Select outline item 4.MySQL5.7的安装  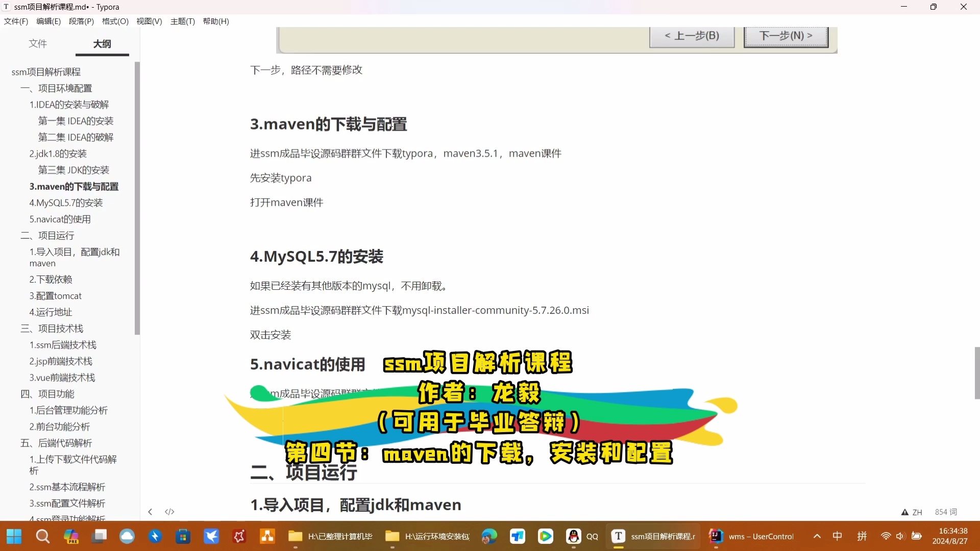coord(66,203)
